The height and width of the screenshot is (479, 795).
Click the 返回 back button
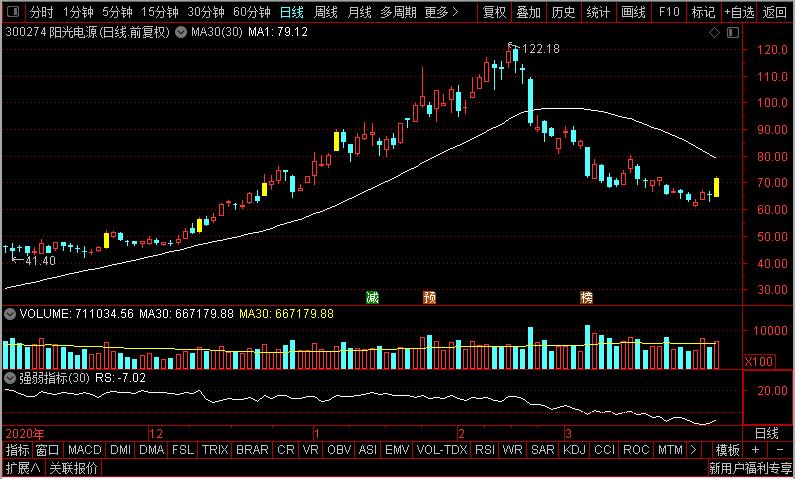coord(775,12)
